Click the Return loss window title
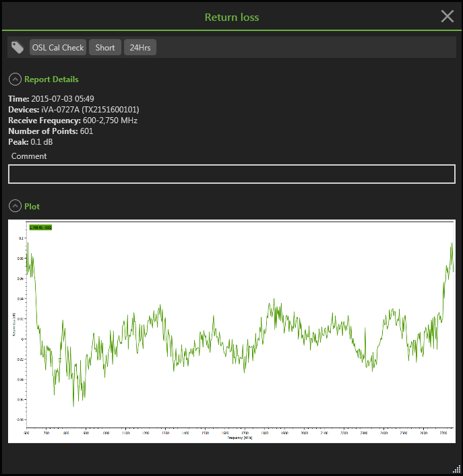 [x=231, y=18]
